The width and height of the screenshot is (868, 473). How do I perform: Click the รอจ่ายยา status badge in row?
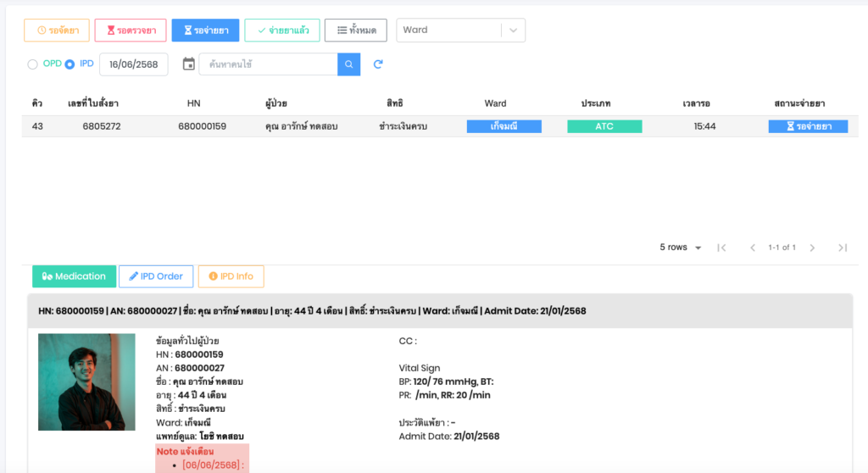click(808, 126)
